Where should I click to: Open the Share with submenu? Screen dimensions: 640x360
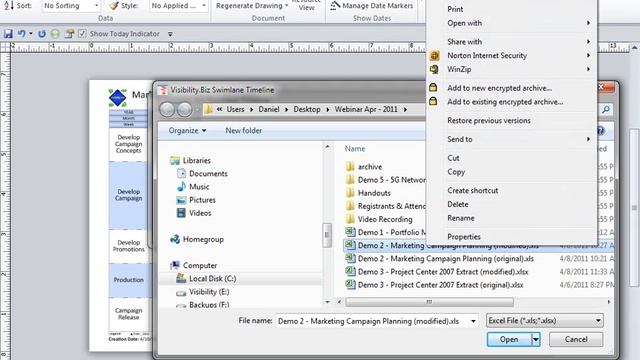point(512,42)
